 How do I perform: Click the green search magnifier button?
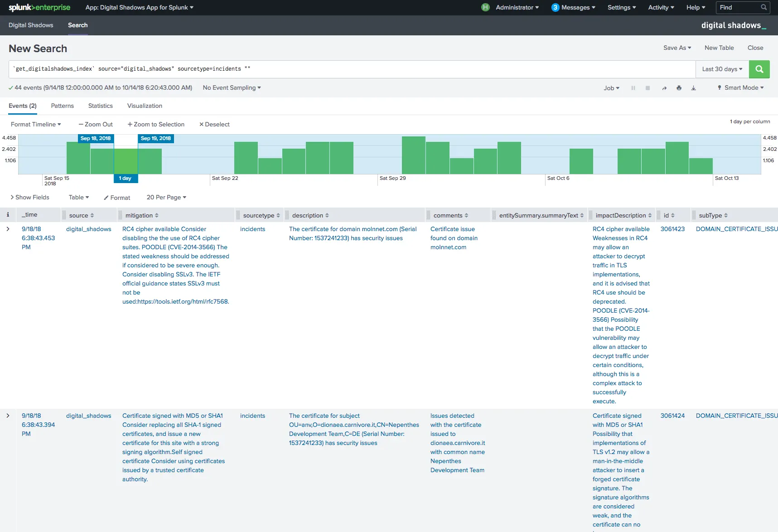[x=759, y=69]
